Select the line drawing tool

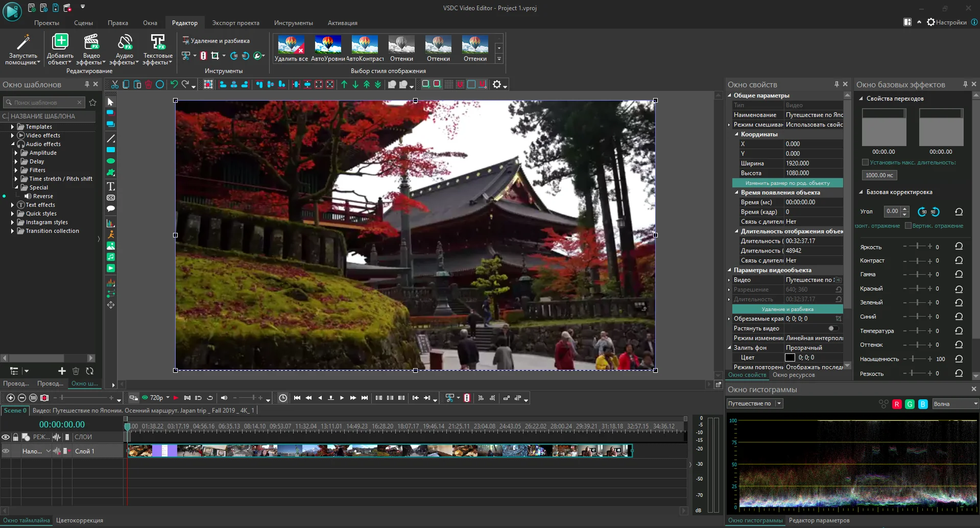click(110, 138)
